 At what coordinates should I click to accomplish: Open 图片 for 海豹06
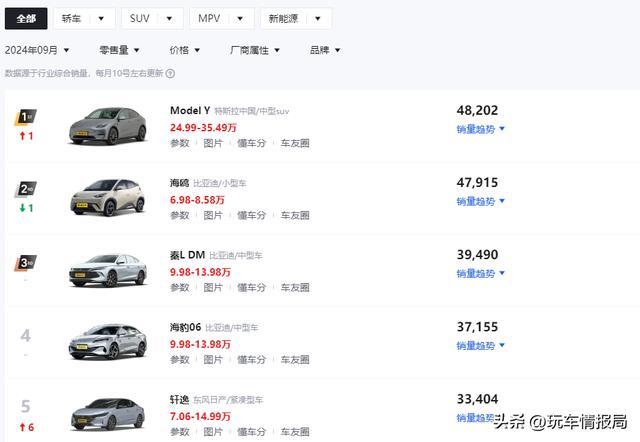[213, 360]
